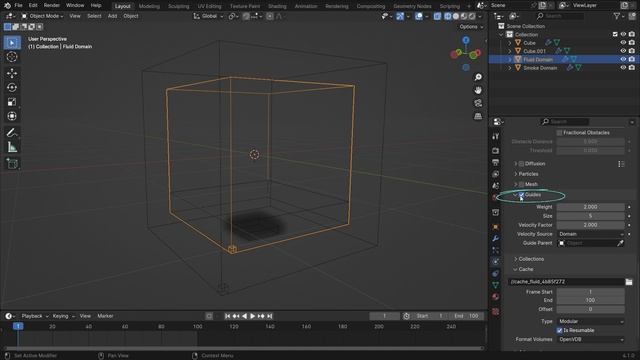This screenshot has height=360, width=640.
Task: Open the Global orientation dropdown
Action: click(x=208, y=16)
